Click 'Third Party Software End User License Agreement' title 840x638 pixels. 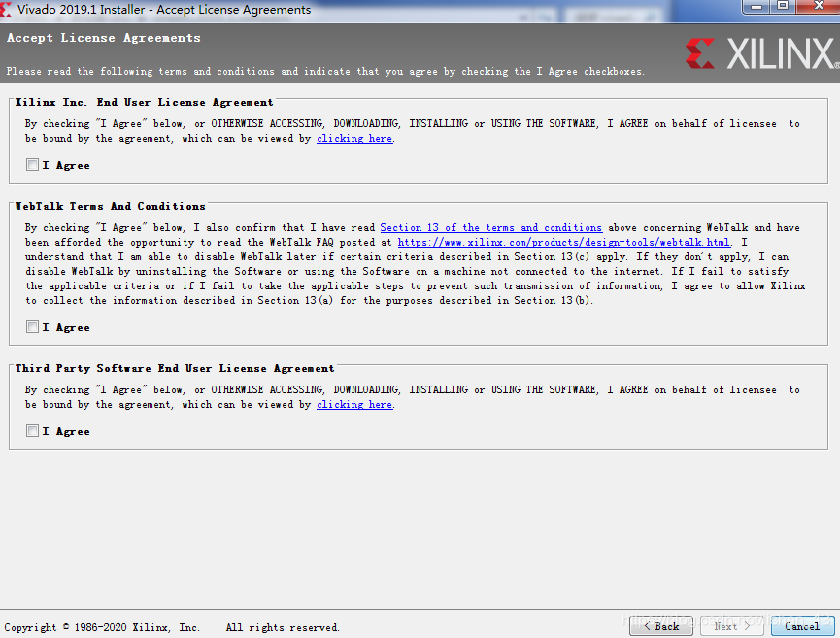175,369
